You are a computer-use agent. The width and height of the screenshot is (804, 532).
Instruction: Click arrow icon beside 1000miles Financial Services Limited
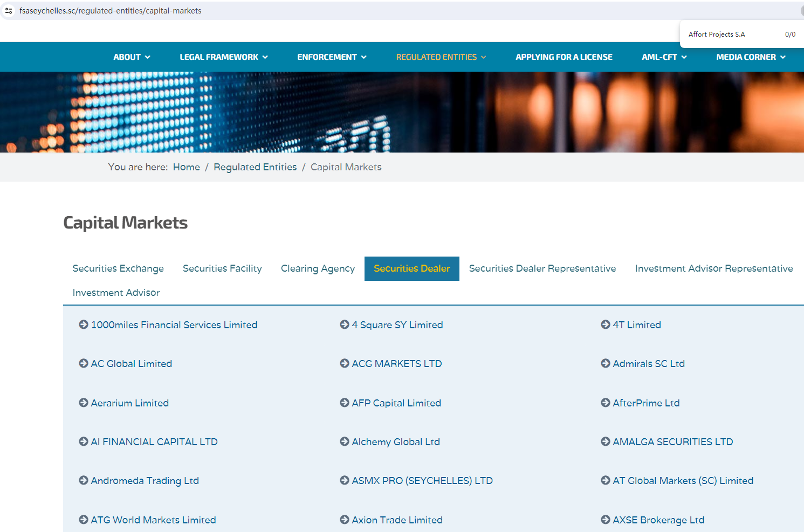[84, 324]
